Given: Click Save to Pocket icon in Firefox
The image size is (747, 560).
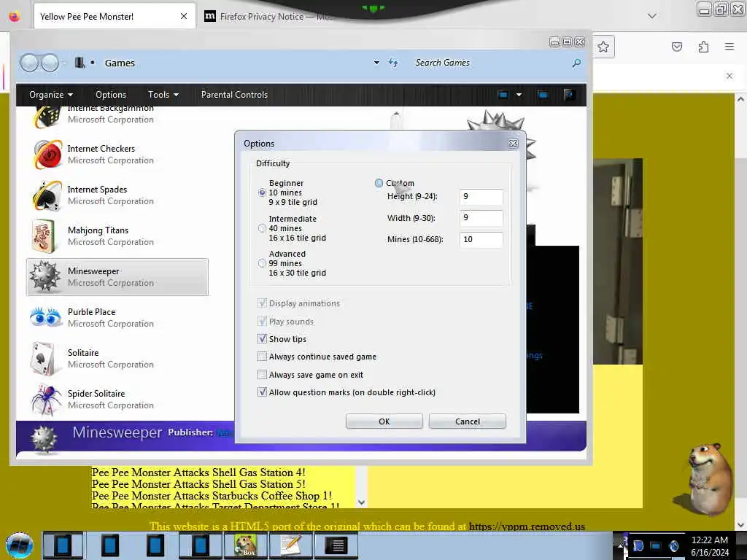Looking at the screenshot, I should (x=677, y=47).
